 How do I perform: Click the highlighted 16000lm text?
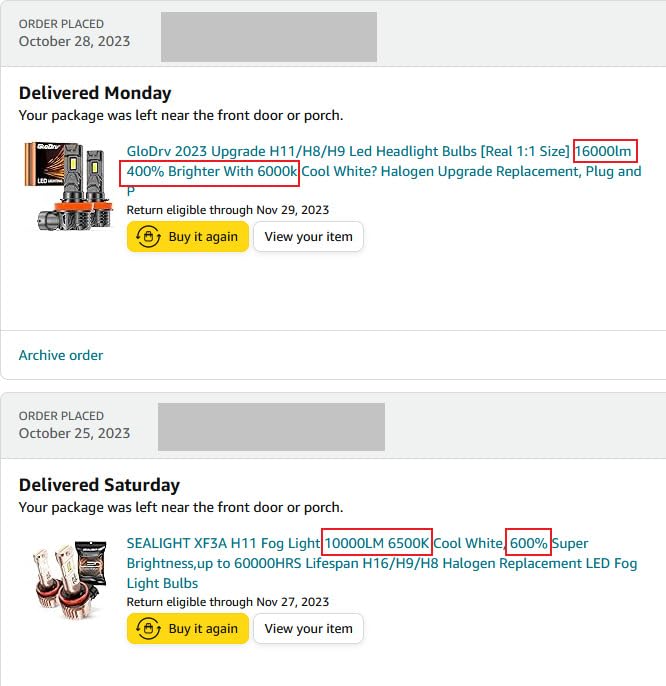(x=603, y=151)
